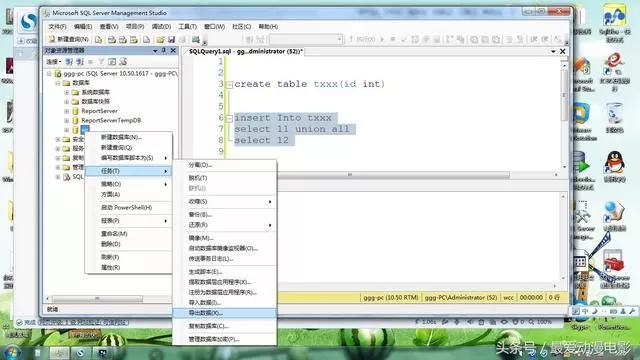Choose Detach (分离) in Tasks submenu
The height and width of the screenshot is (360, 640).
tap(225, 165)
